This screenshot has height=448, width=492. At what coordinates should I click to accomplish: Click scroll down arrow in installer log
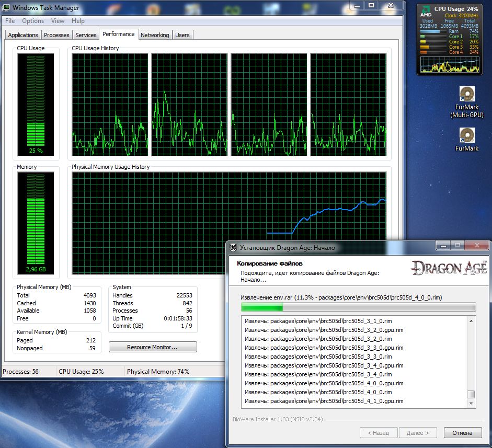[471, 404]
